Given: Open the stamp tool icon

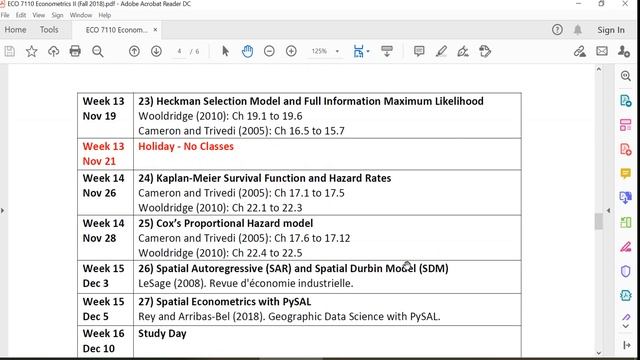Looking at the screenshot, I should click(485, 51).
